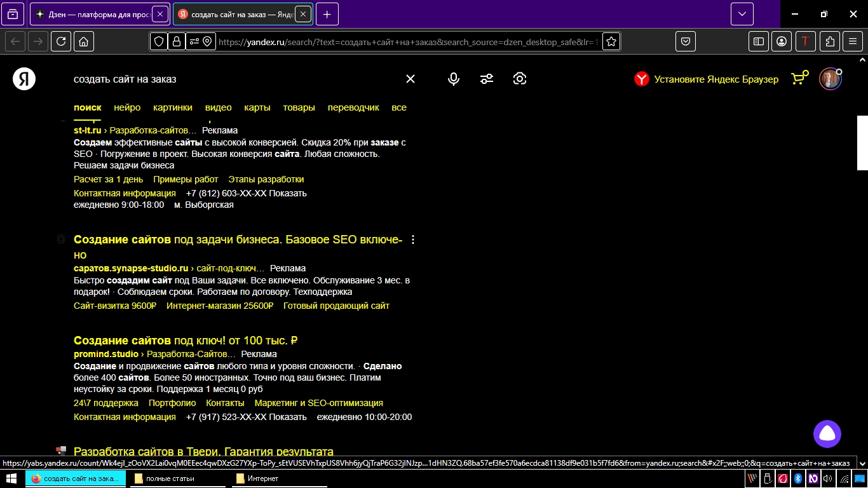The image size is (868, 488).
Task: Save page to Pocket
Action: (686, 41)
